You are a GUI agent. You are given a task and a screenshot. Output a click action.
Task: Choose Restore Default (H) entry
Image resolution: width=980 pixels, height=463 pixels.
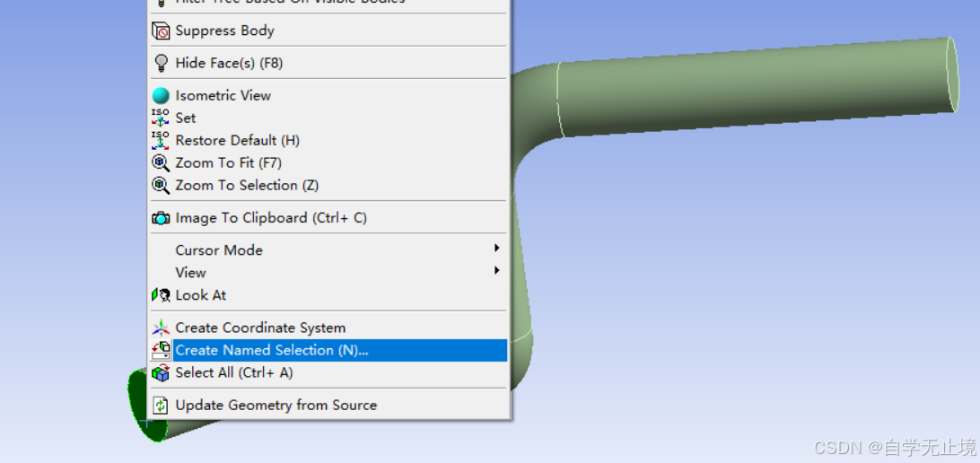click(328, 141)
